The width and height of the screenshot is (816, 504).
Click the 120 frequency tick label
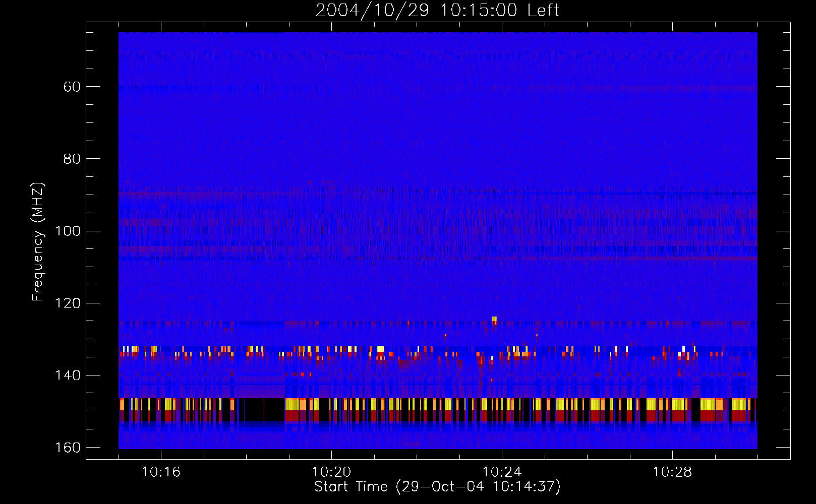[x=68, y=303]
